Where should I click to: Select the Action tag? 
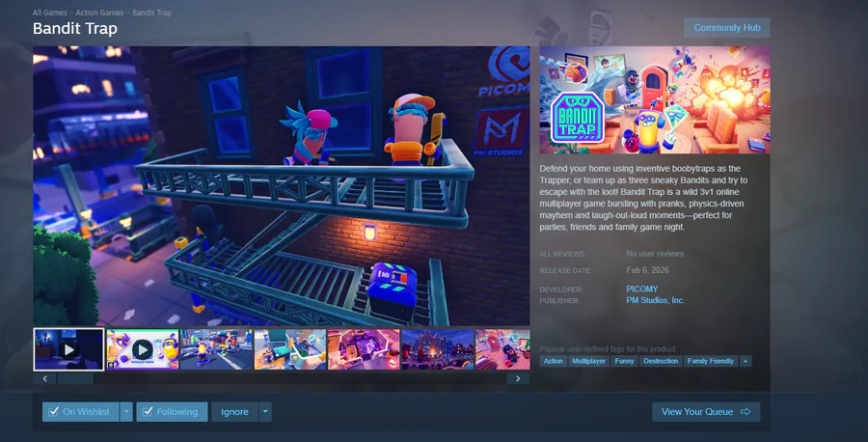coord(553,361)
